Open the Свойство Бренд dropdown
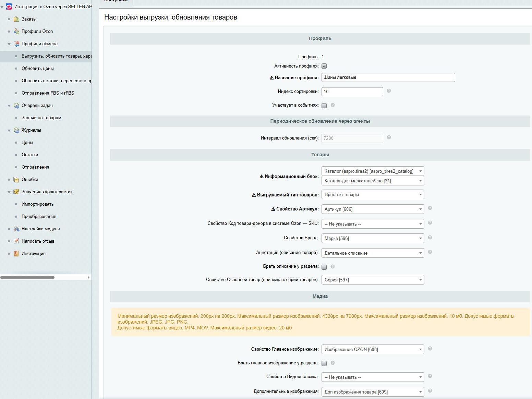Image resolution: width=532 pixels, height=399 pixels. 373,238
